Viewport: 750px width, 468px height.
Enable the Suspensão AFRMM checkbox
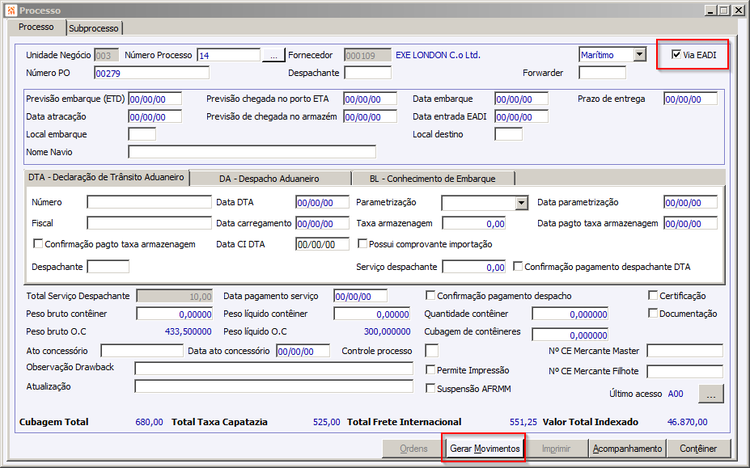click(430, 388)
